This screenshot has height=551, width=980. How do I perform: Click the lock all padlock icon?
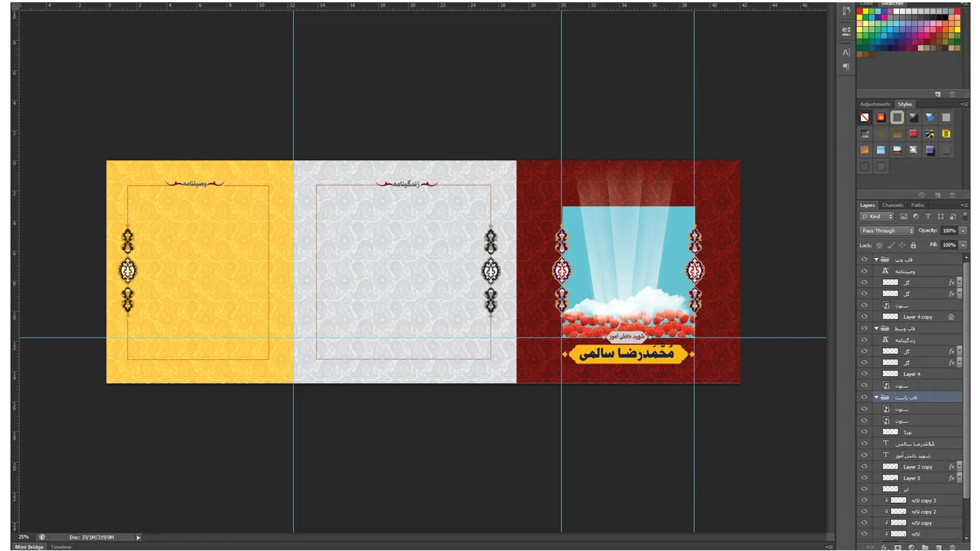913,246
